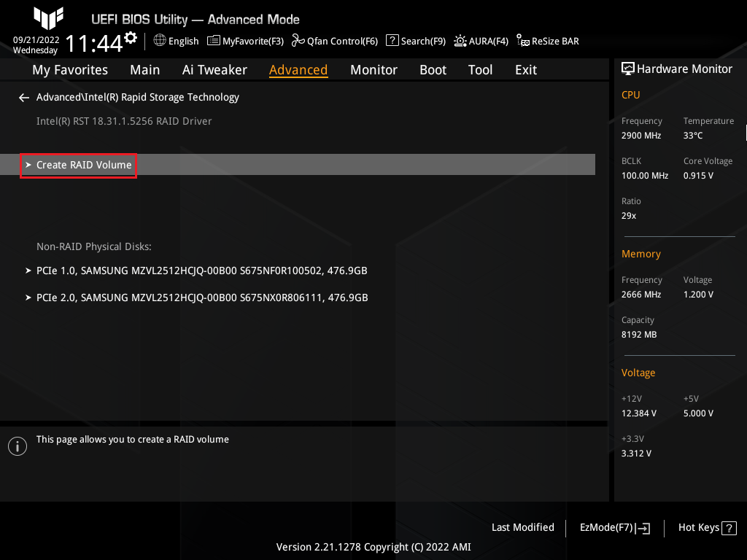Click the Search(F9) question mark icon

point(392,41)
